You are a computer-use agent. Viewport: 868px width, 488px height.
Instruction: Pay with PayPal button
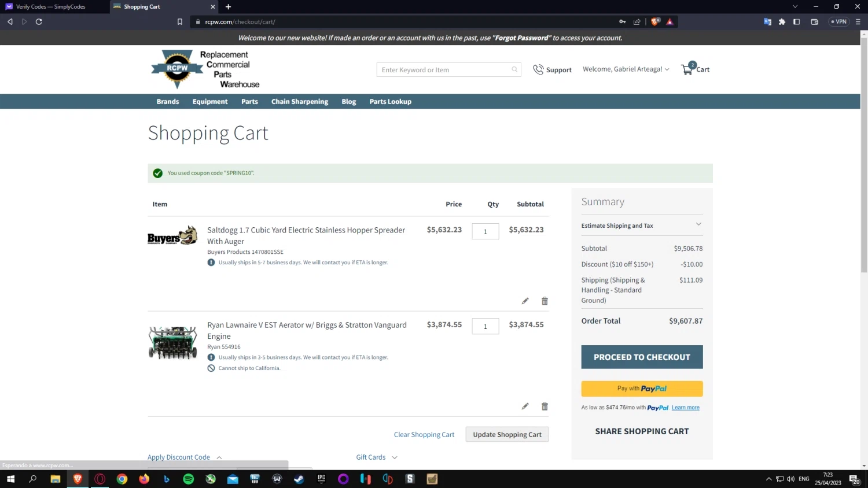(642, 389)
